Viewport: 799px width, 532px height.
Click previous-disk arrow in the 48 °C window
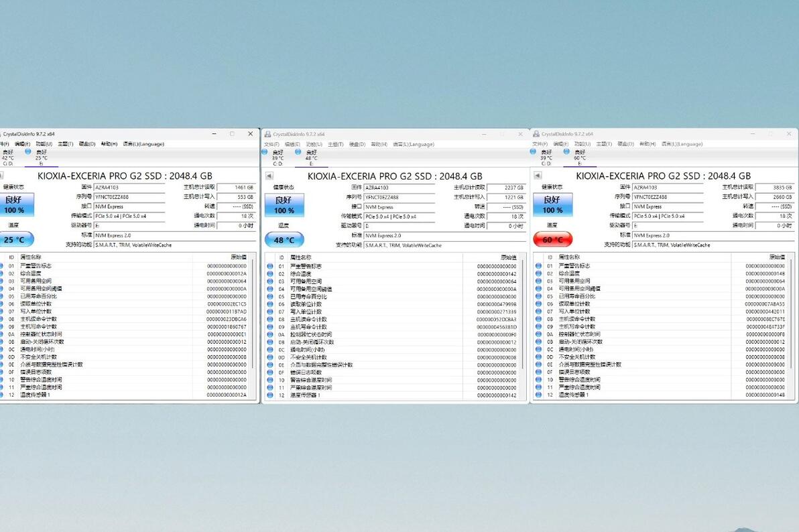[269, 176]
